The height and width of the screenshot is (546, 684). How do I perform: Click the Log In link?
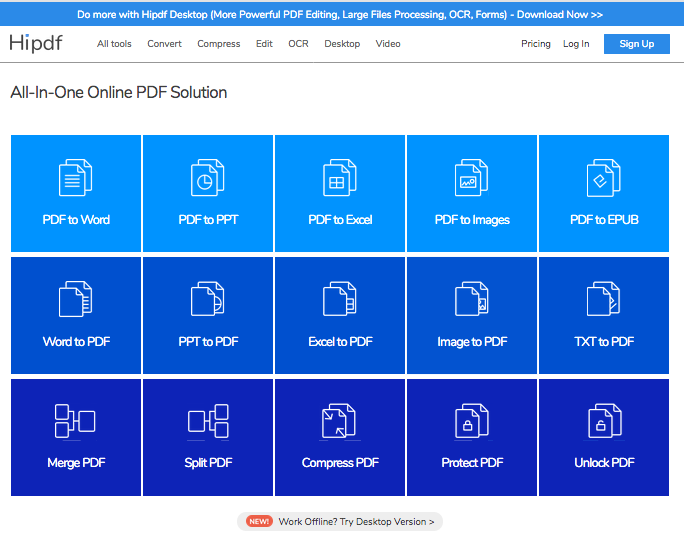pos(576,44)
